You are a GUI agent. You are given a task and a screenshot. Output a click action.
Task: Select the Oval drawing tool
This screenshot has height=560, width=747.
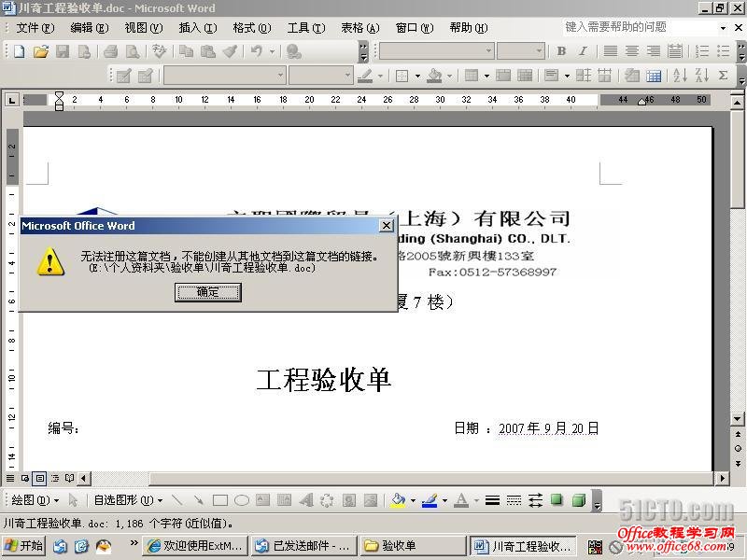coord(242,500)
